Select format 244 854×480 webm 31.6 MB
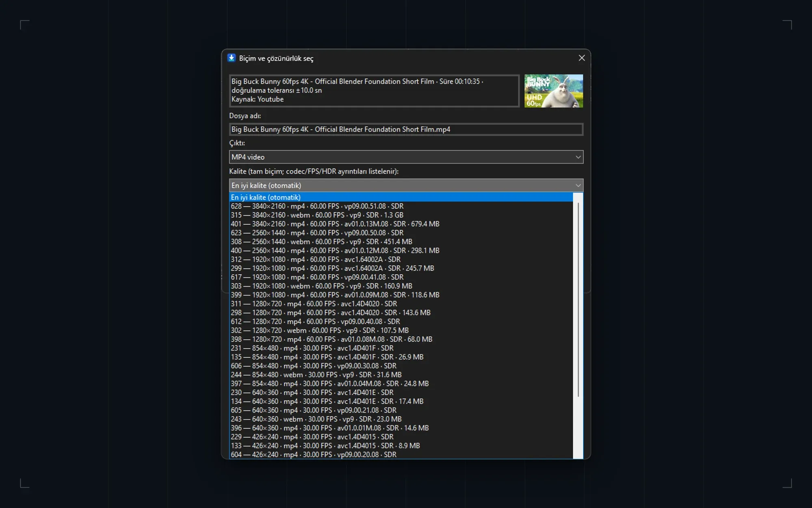 [401, 375]
